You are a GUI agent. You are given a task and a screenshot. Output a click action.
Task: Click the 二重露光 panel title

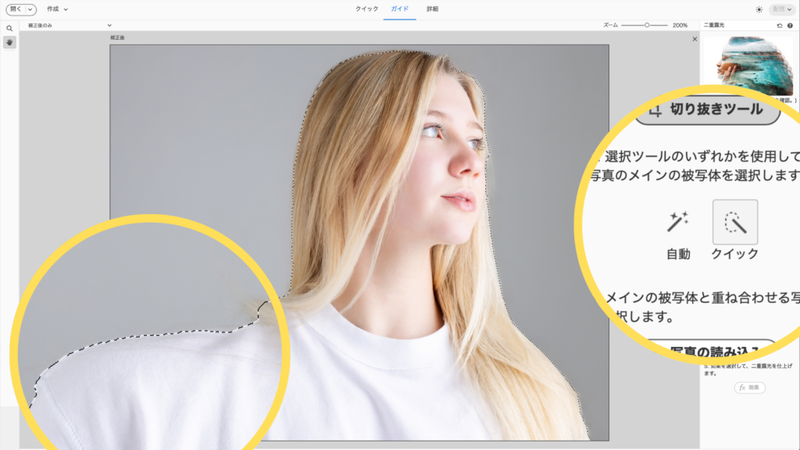coord(714,25)
